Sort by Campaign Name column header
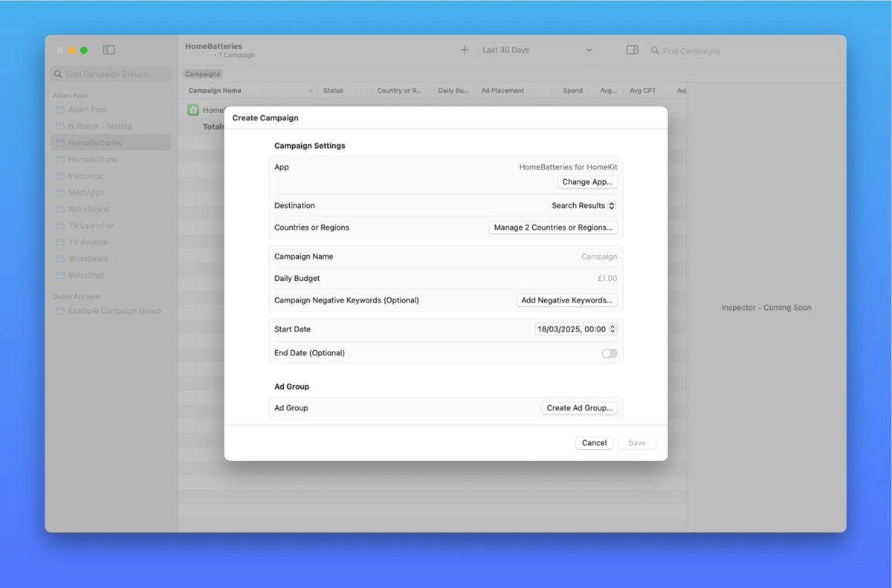 tap(251, 91)
